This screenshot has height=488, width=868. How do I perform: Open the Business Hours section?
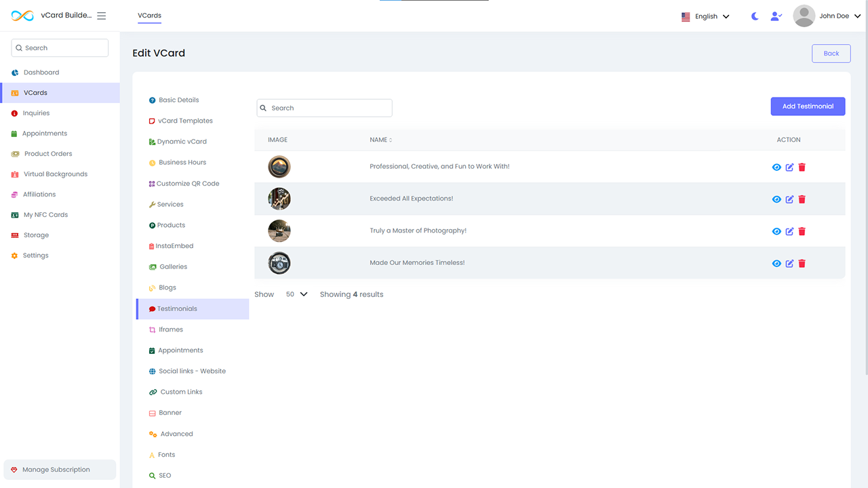pos(182,163)
